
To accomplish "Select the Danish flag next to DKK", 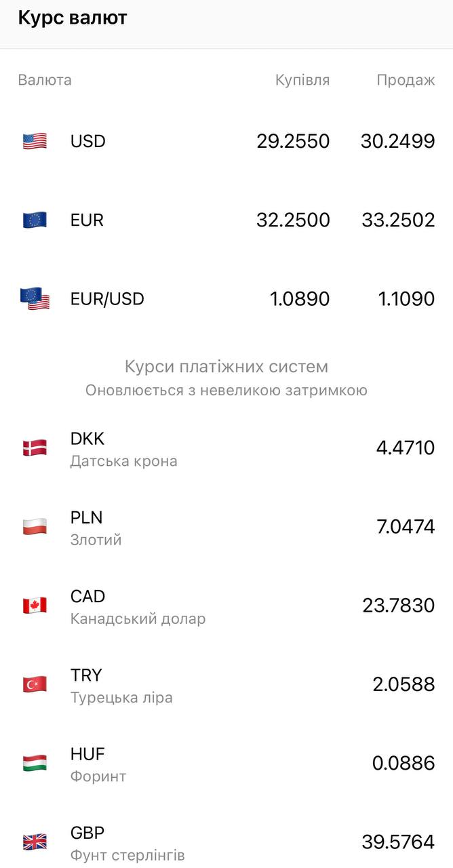I will [x=35, y=448].
